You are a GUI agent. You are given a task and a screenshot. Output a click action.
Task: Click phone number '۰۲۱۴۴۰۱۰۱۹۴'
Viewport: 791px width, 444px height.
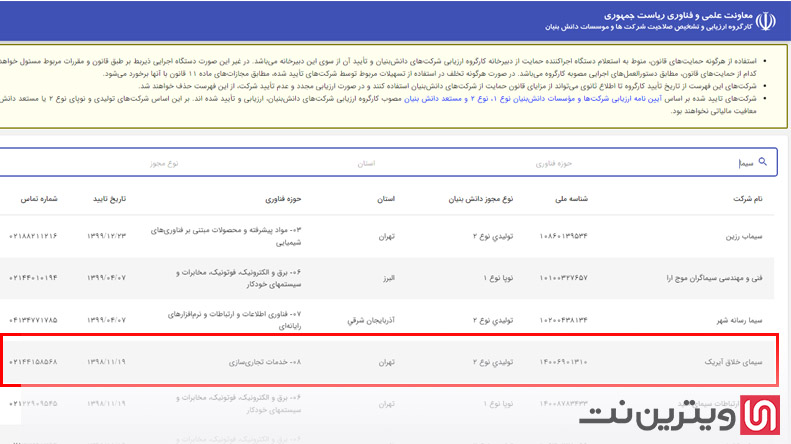tap(33, 278)
